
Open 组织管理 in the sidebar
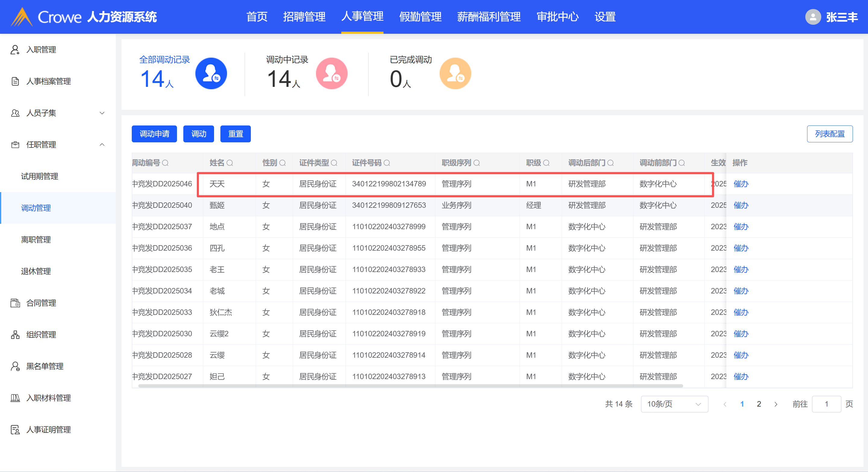41,334
